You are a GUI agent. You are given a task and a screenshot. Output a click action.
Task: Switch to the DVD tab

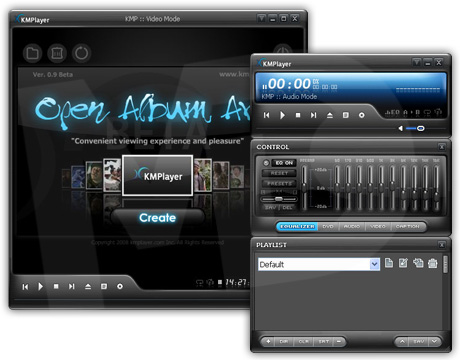(x=328, y=226)
